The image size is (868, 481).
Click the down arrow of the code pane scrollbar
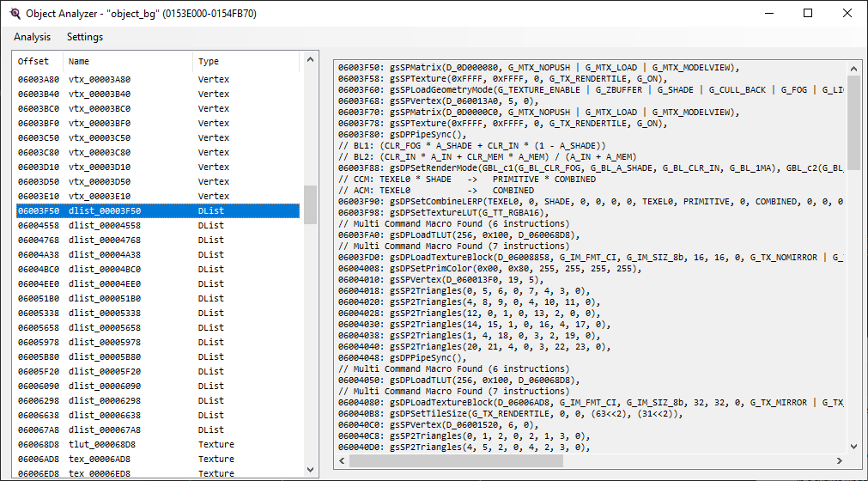pyautogui.click(x=853, y=447)
